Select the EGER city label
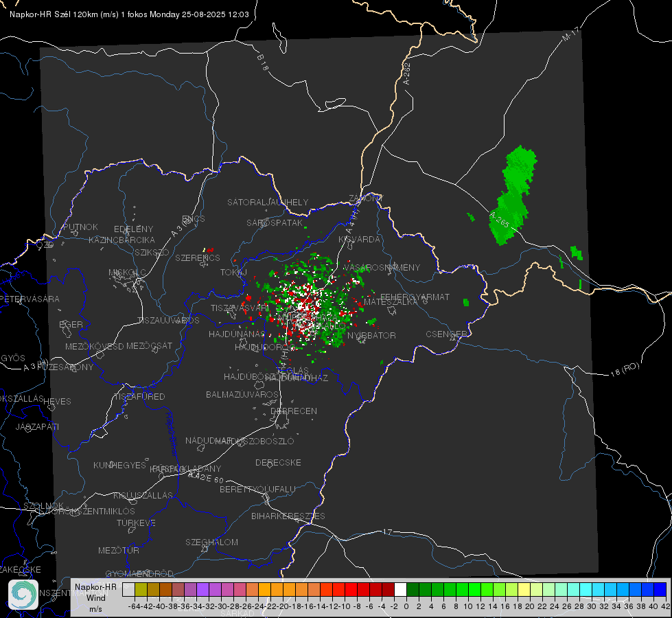Image resolution: width=672 pixels, height=618 pixels. click(71, 324)
